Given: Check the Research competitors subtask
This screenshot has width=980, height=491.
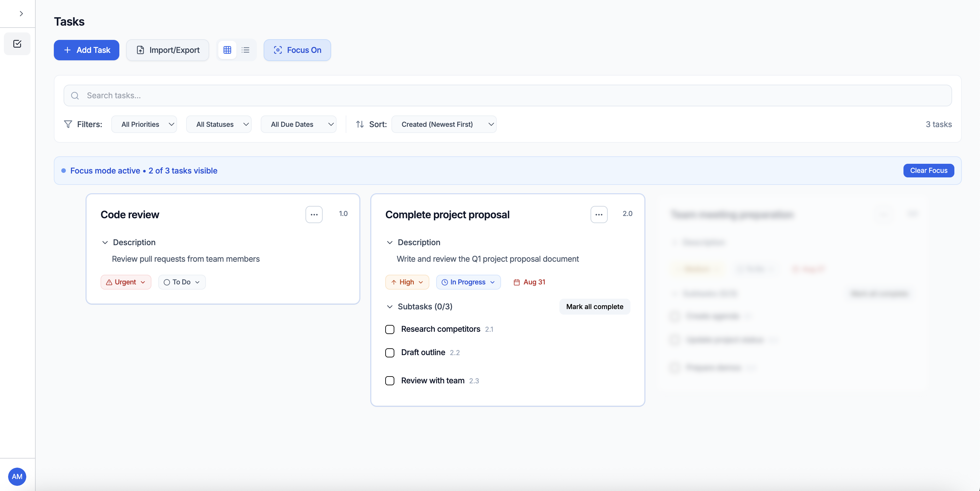Looking at the screenshot, I should click(389, 329).
